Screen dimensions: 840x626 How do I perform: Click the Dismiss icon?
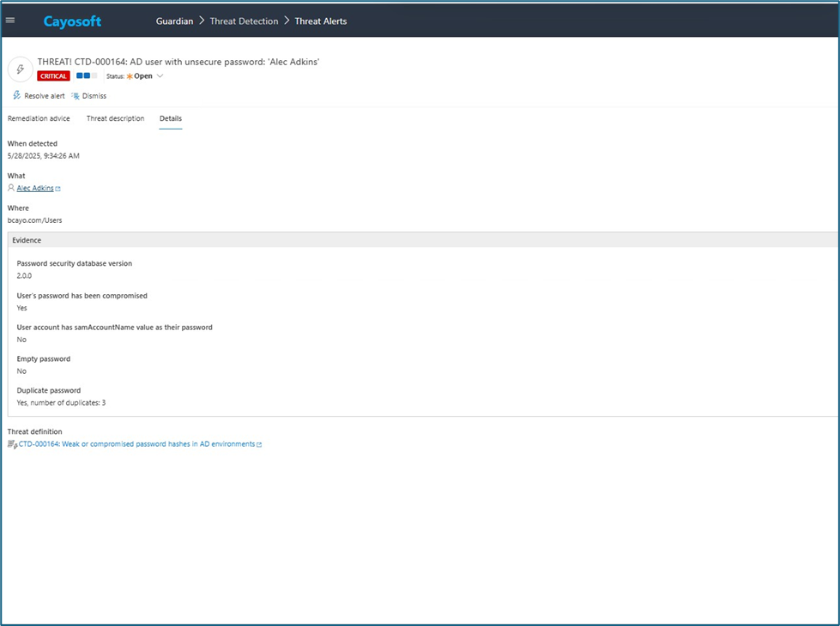pos(76,96)
